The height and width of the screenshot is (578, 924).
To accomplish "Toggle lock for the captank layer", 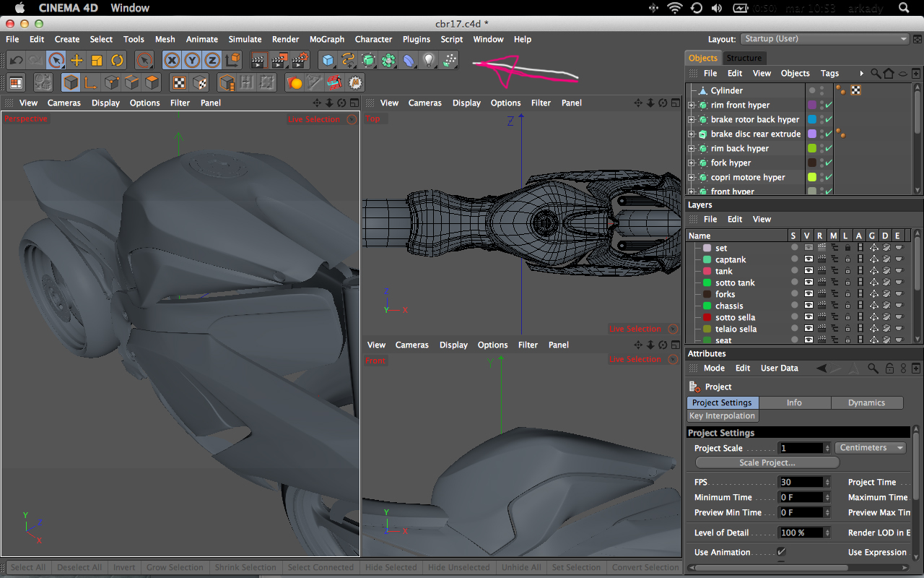I will coord(847,260).
